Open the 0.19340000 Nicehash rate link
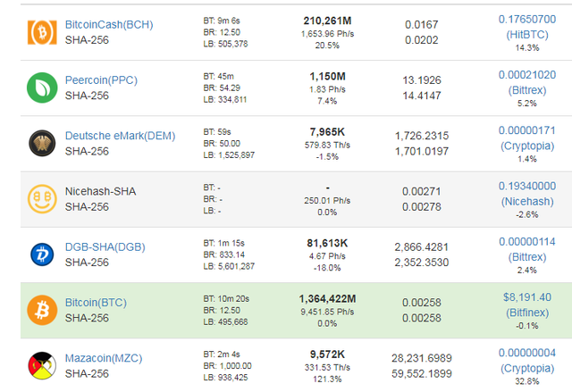The image size is (572, 392). (x=527, y=186)
